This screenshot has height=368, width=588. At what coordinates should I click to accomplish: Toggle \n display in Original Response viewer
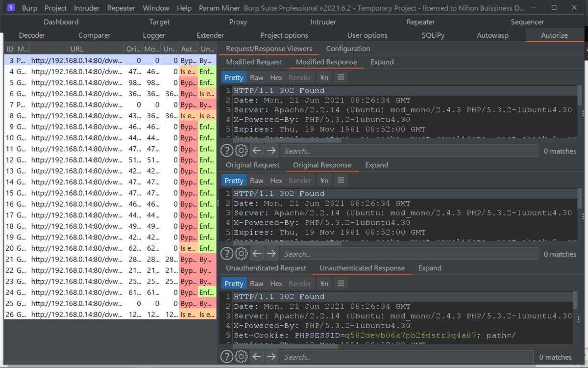[324, 181]
